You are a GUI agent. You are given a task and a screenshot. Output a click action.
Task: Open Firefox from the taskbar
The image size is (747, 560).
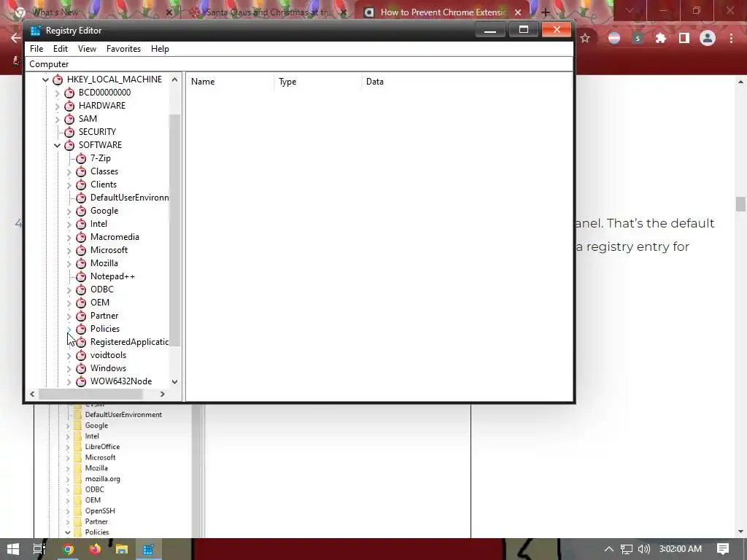(x=95, y=549)
